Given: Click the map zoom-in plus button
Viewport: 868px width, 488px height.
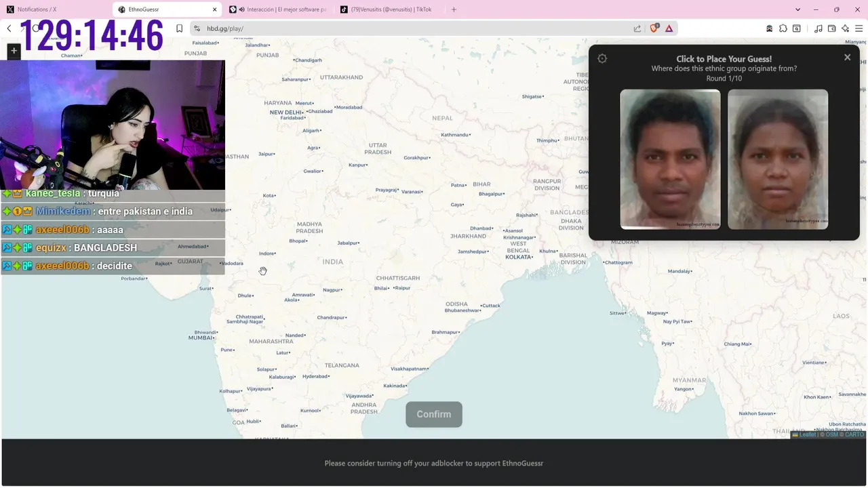Looking at the screenshot, I should pos(14,51).
